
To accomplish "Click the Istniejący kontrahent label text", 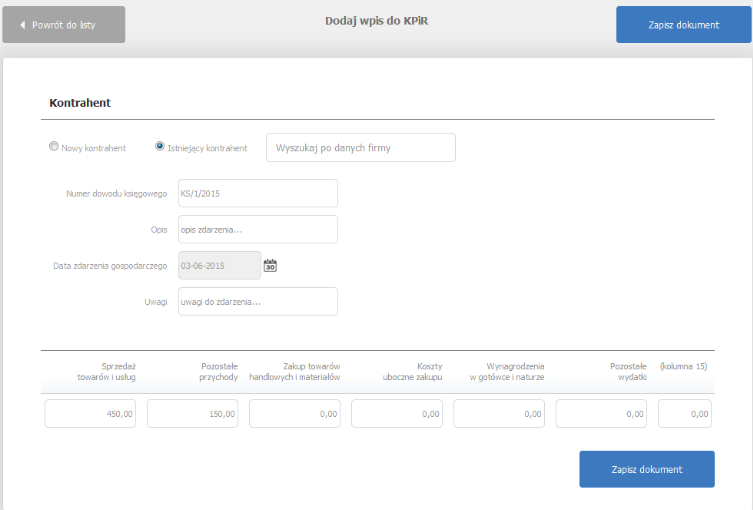I will [x=207, y=148].
